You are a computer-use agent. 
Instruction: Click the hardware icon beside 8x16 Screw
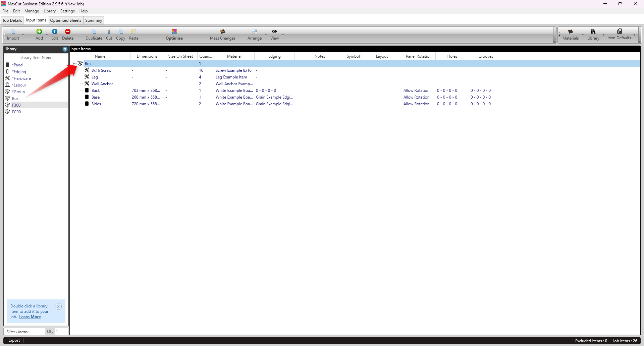coord(87,70)
